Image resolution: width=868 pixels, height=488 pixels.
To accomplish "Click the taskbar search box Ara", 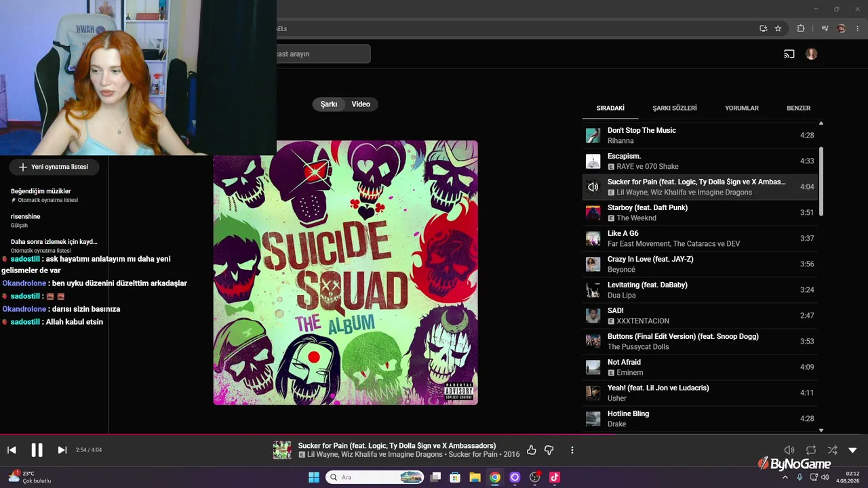I will (x=376, y=477).
